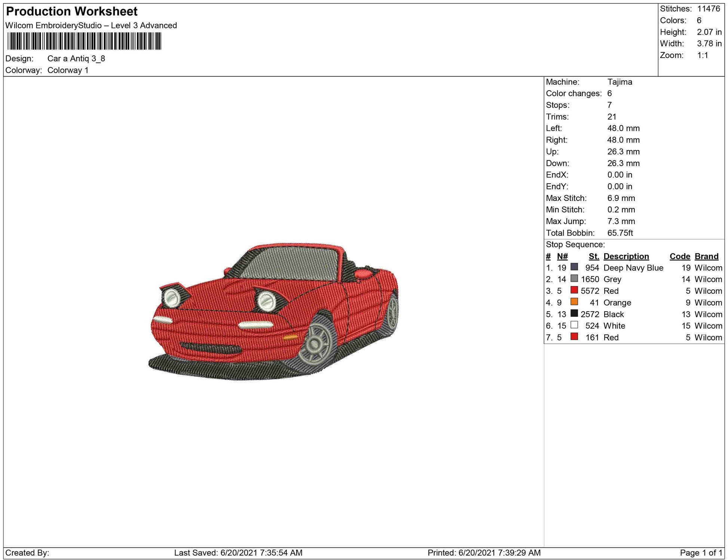
Task: Click the Machine value Tajima
Action: pos(620,82)
